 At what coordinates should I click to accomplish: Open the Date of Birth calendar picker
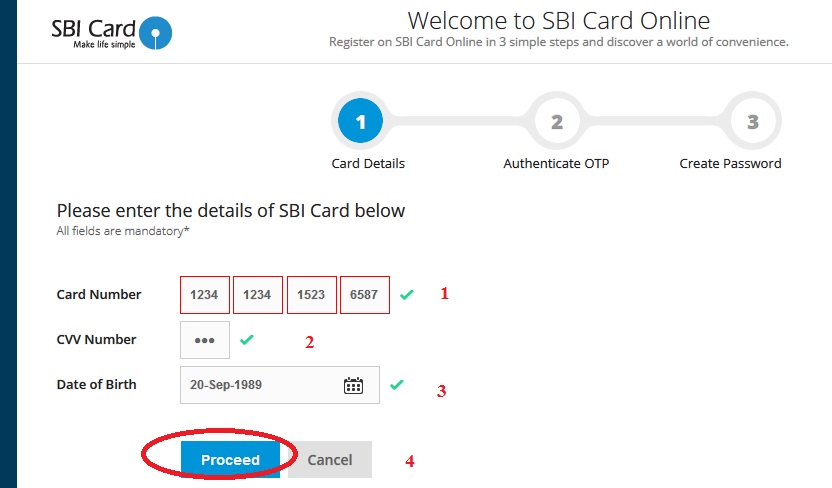point(353,385)
